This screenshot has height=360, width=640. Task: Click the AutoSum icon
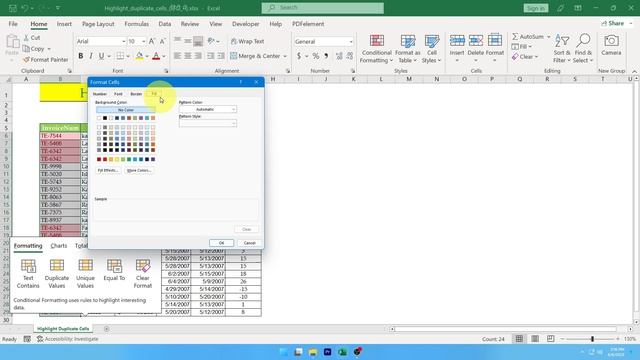[515, 37]
